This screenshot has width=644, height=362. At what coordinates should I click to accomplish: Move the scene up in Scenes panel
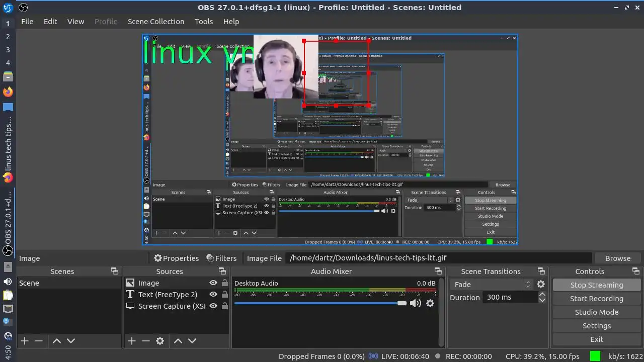[x=57, y=341]
